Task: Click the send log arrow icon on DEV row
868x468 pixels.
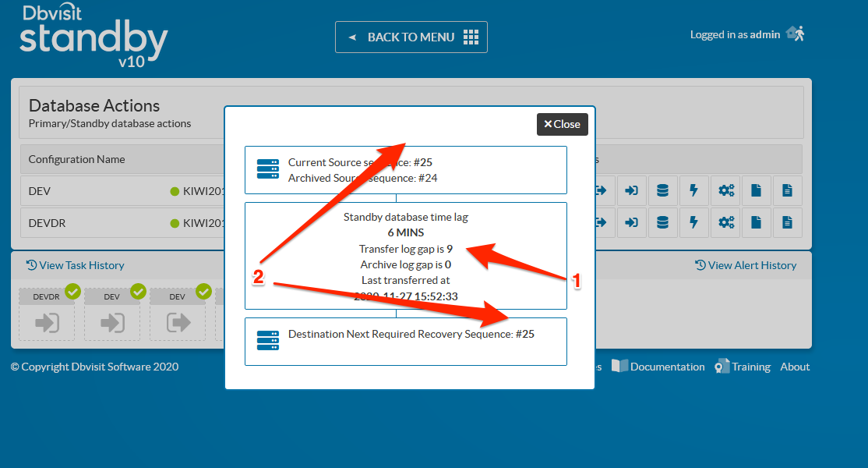Action: (x=600, y=190)
